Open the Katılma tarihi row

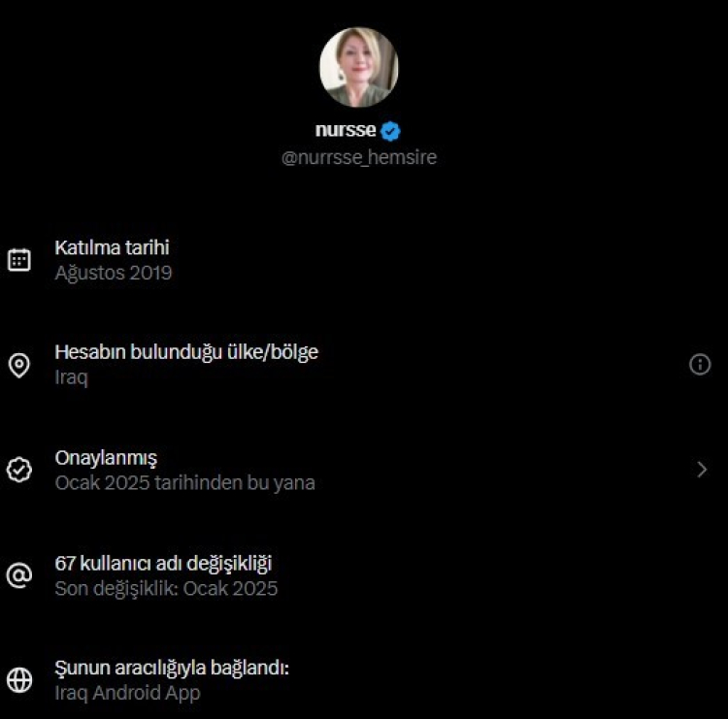point(113,248)
